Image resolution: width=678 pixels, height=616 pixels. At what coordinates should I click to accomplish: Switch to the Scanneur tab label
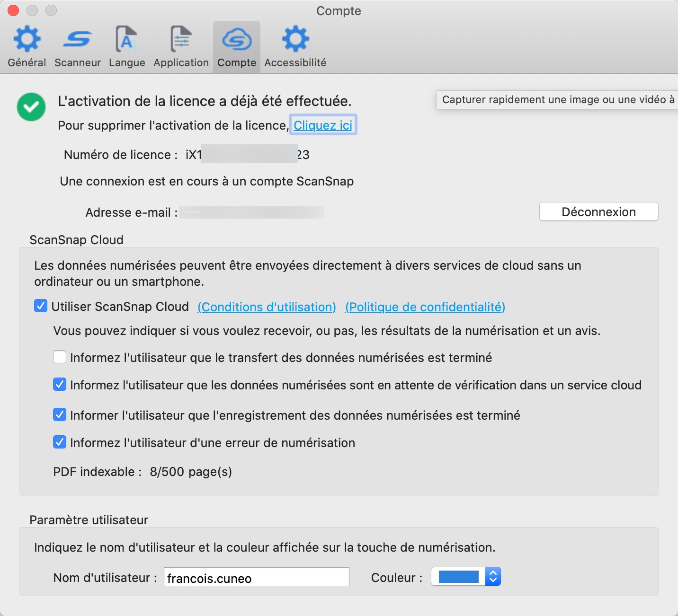click(x=78, y=62)
